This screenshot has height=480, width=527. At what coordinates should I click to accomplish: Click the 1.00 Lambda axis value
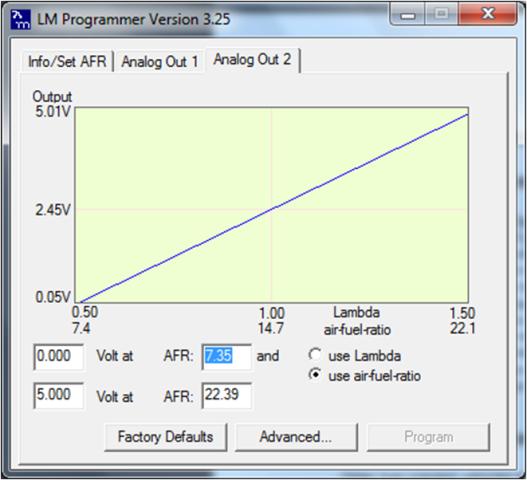tap(272, 313)
